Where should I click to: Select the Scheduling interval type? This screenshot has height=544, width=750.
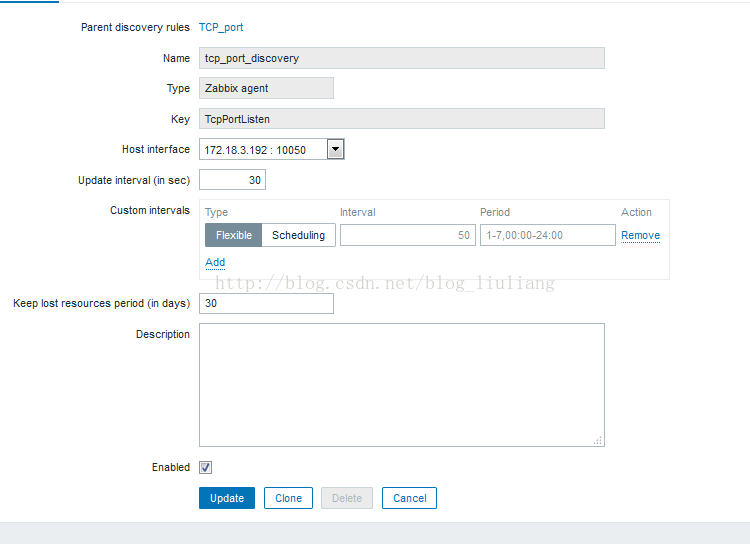coord(298,235)
